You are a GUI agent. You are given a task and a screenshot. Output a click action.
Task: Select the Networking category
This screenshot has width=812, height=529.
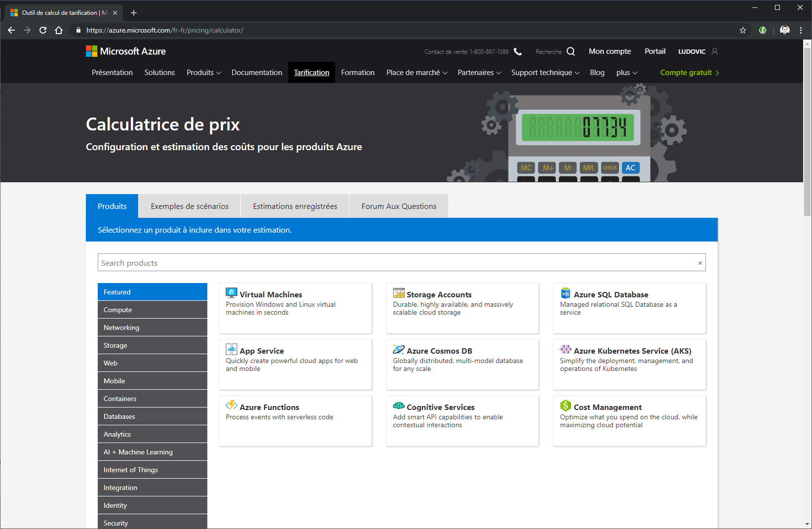153,327
